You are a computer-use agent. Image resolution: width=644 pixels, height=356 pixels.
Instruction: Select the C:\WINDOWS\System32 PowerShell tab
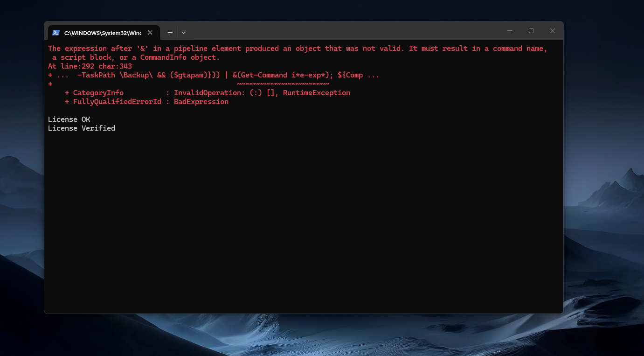104,33
